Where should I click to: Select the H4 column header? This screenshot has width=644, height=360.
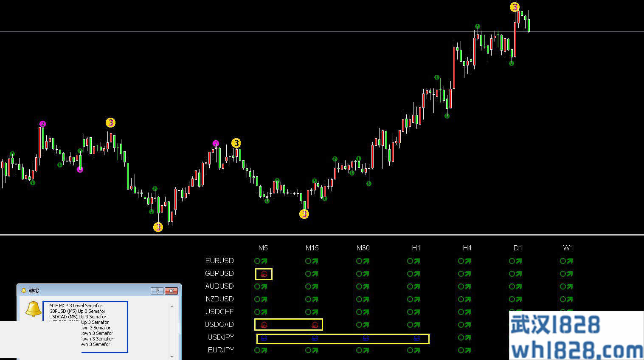point(467,248)
